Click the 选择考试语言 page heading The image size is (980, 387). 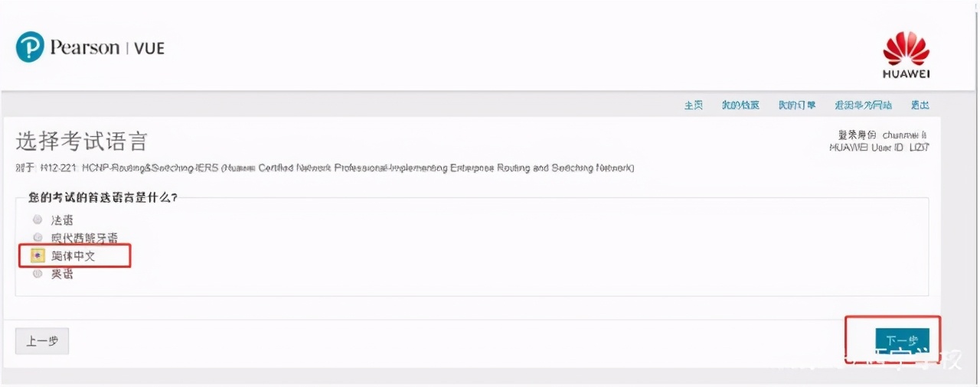(x=81, y=141)
